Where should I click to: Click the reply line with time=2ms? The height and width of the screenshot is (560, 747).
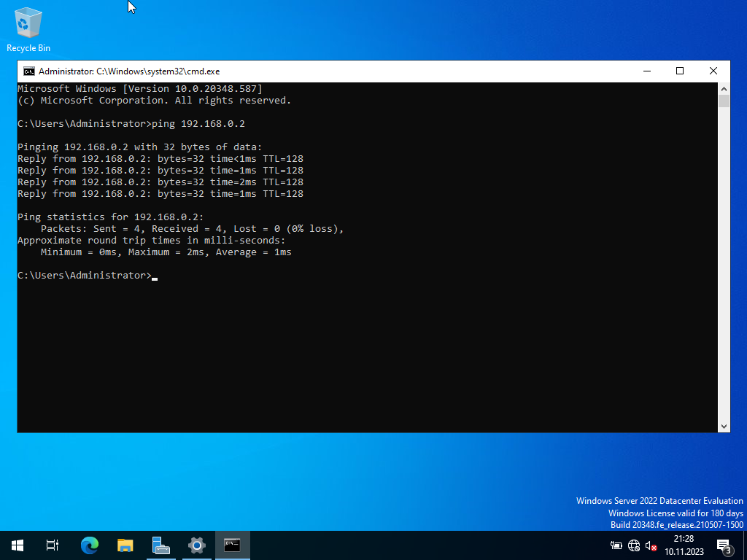pyautogui.click(x=160, y=182)
